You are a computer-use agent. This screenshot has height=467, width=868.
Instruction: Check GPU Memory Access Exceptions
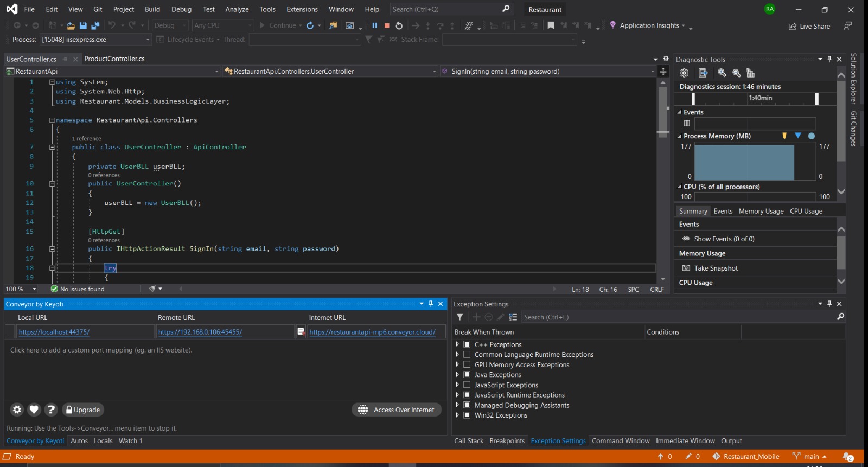467,364
